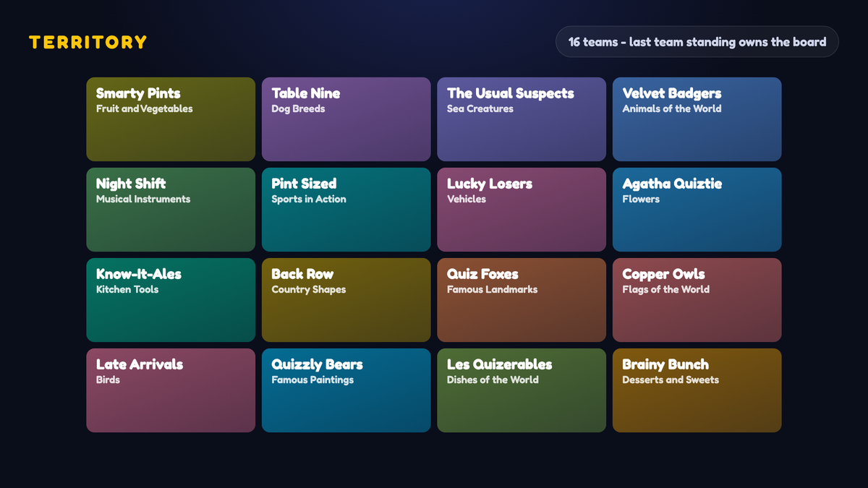Open the Quizzly Bears tile
This screenshot has height=488, width=868.
coord(346,390)
